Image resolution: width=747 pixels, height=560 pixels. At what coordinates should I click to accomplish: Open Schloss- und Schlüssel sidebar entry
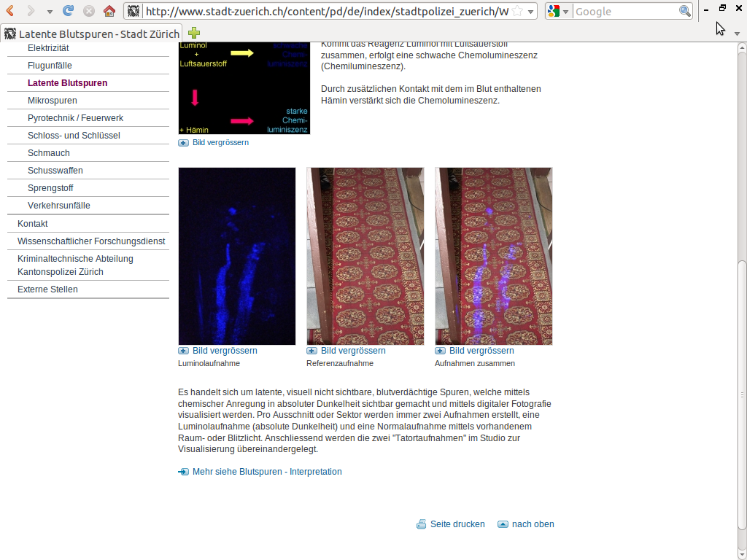74,136
